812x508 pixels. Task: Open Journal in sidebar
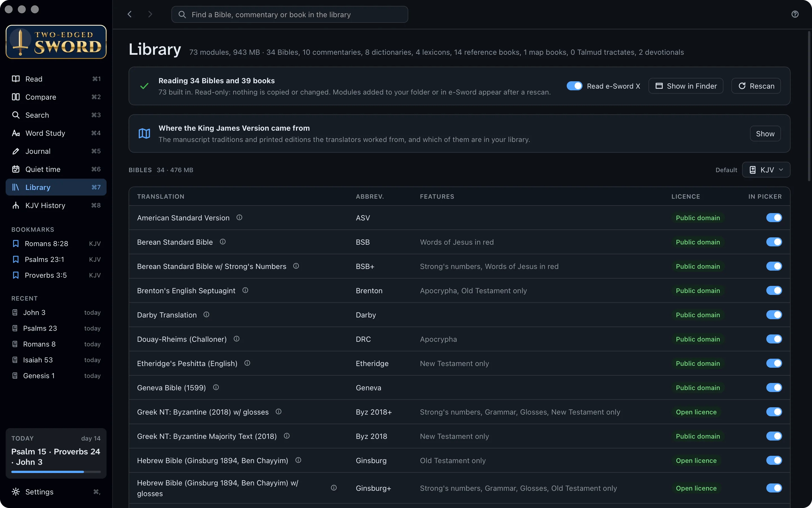click(x=56, y=151)
